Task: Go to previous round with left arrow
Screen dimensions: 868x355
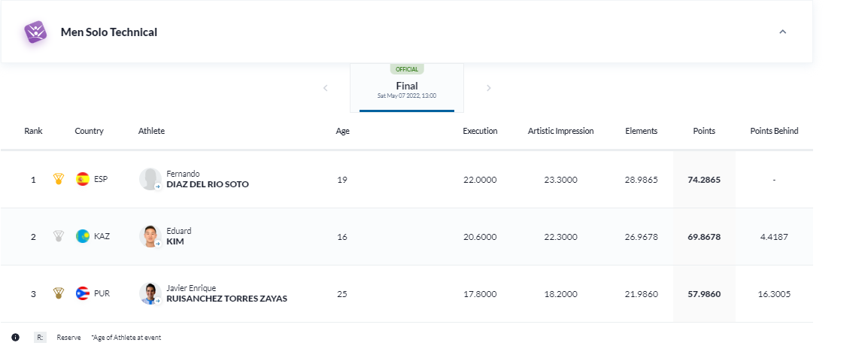Action: (x=326, y=88)
